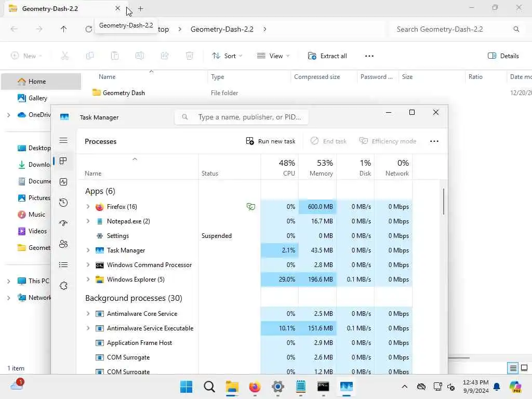This screenshot has width=532, height=399.
Task: Open weather widget on taskbar
Action: [x=17, y=385]
